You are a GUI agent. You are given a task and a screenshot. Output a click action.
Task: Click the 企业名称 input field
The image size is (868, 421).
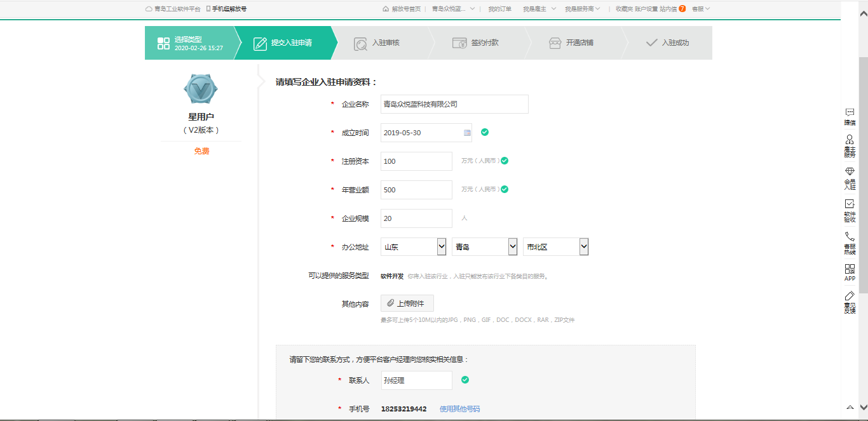tap(454, 104)
